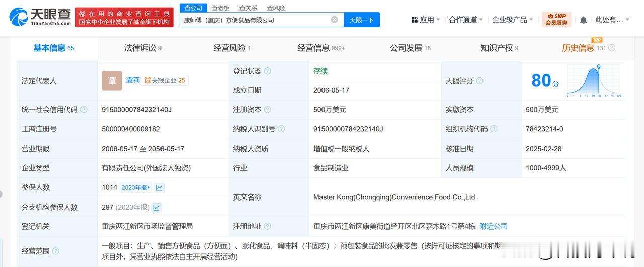Click the help icon beside 登记状态
The width and height of the screenshot is (644, 267).
267,71
